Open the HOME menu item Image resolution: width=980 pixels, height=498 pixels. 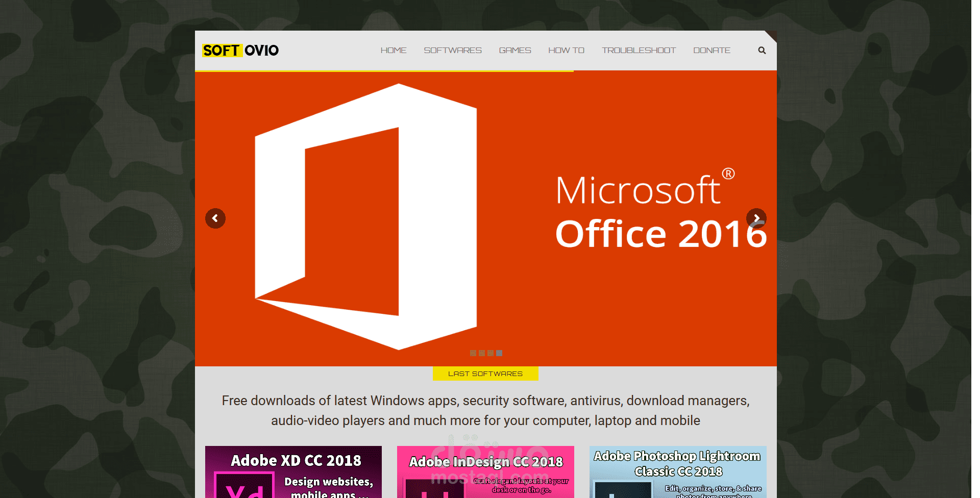pyautogui.click(x=394, y=51)
